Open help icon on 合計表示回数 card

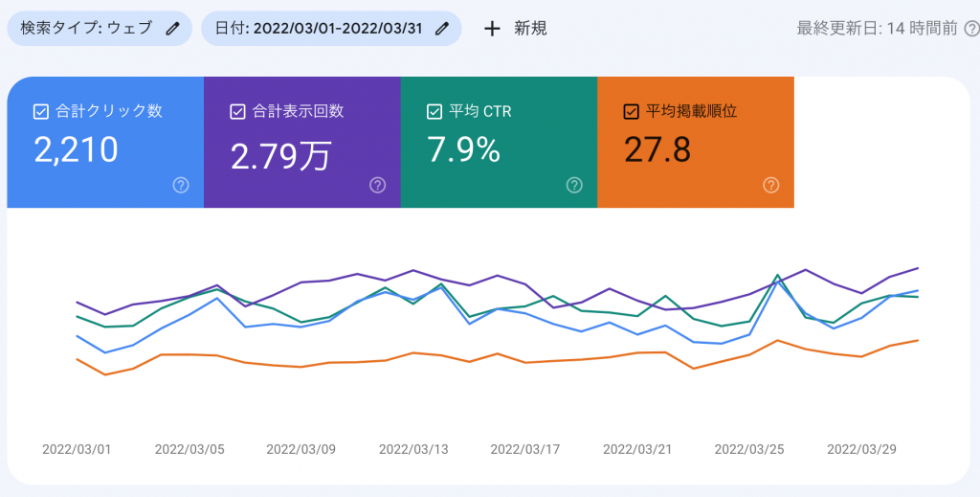[377, 185]
